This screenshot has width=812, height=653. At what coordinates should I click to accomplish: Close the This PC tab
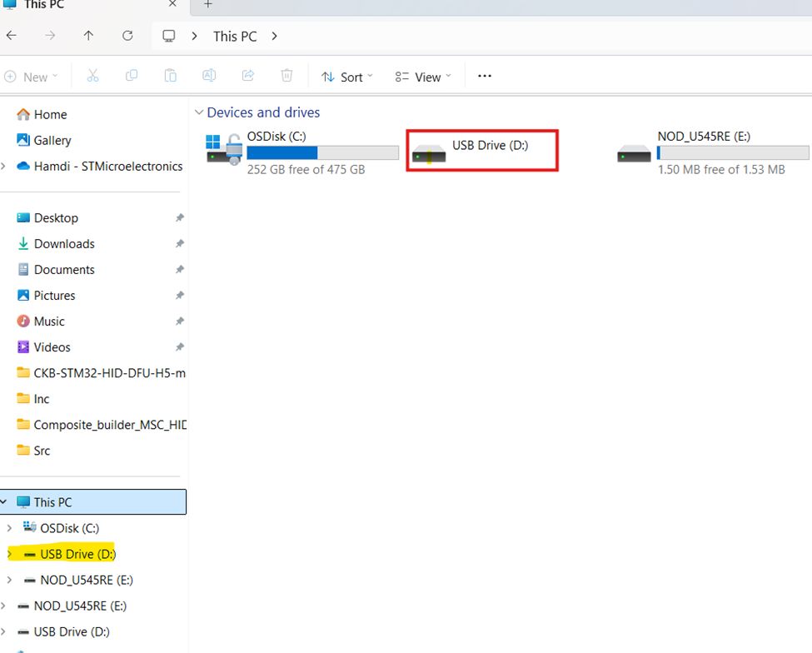coord(172,4)
